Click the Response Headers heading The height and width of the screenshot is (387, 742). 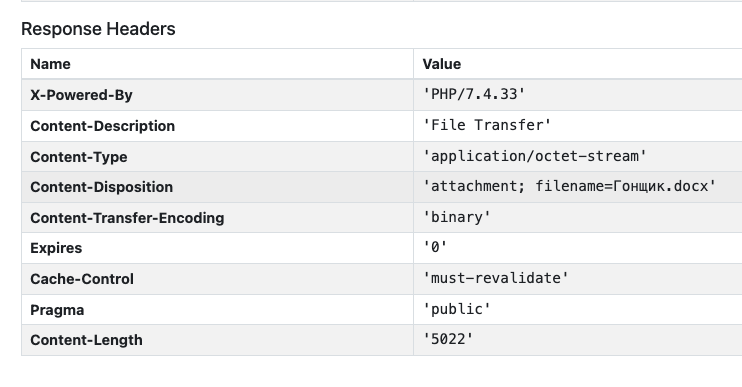tap(98, 29)
